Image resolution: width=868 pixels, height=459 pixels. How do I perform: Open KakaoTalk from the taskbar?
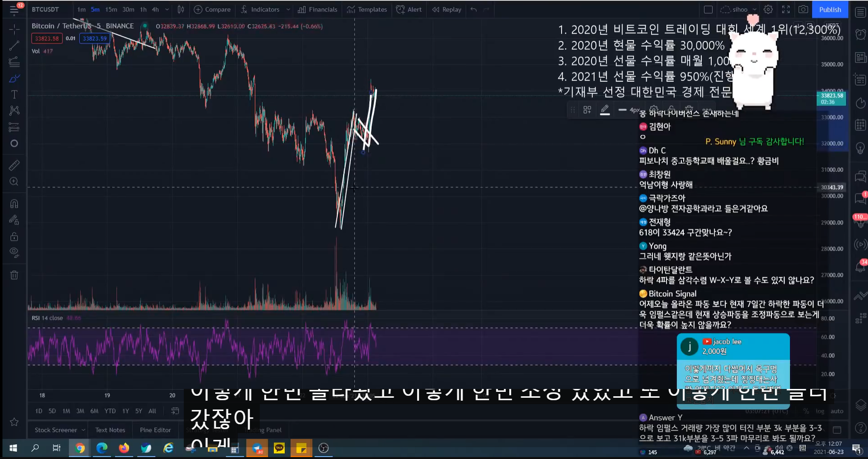279,448
